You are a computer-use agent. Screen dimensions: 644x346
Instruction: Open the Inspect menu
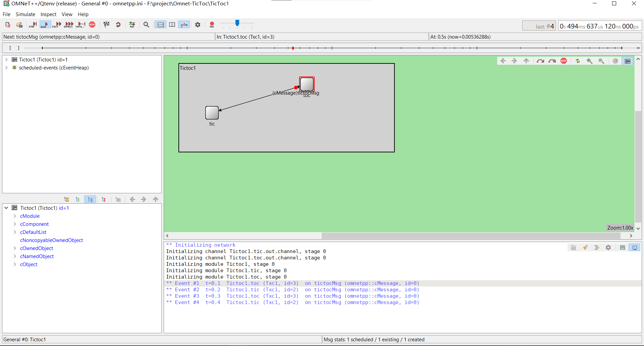coord(48,14)
